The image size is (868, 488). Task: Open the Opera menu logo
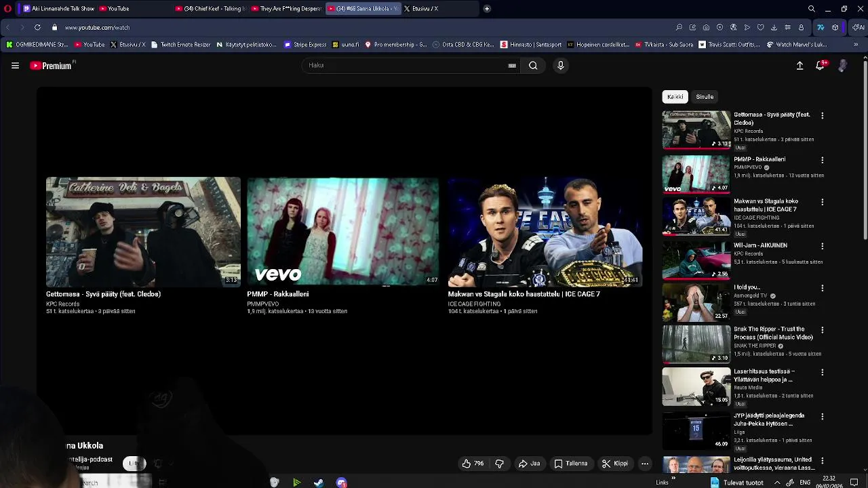pos(7,9)
